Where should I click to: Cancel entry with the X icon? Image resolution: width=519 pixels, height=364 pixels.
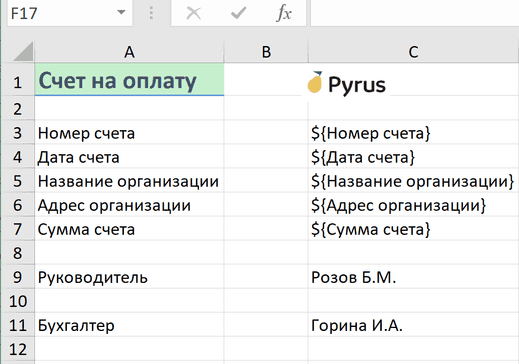193,13
